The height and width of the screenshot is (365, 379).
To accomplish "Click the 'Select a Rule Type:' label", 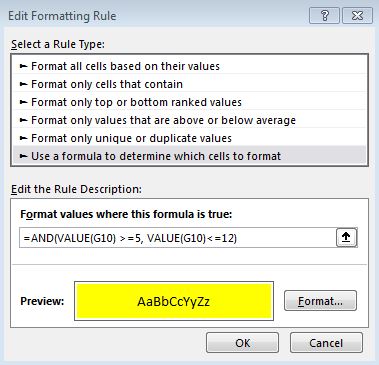I will point(58,44).
